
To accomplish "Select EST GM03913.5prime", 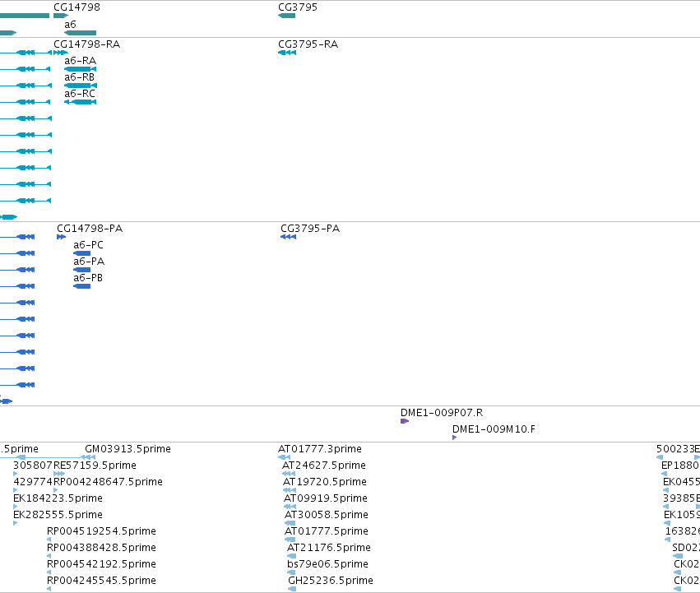I will point(127,449).
